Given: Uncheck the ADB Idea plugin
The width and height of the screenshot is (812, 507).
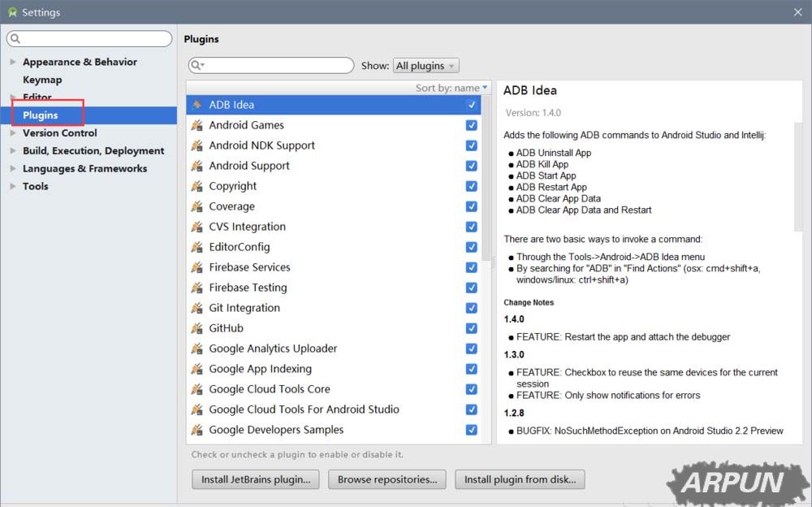Looking at the screenshot, I should (x=471, y=104).
